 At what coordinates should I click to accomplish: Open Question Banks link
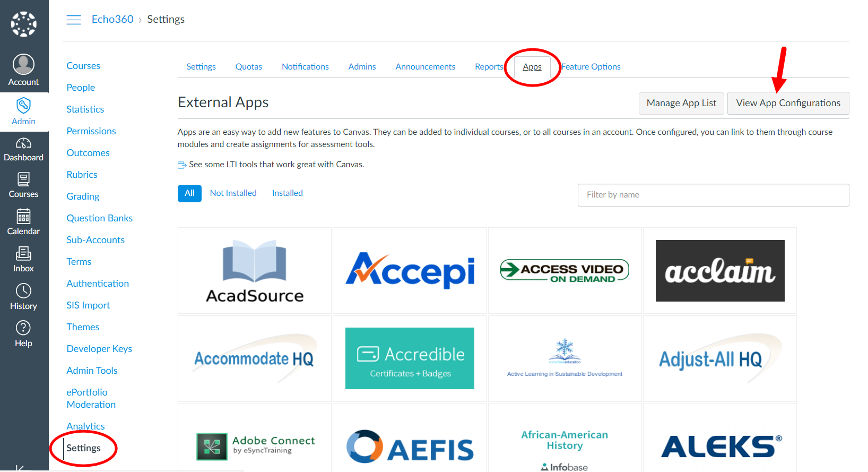click(99, 218)
